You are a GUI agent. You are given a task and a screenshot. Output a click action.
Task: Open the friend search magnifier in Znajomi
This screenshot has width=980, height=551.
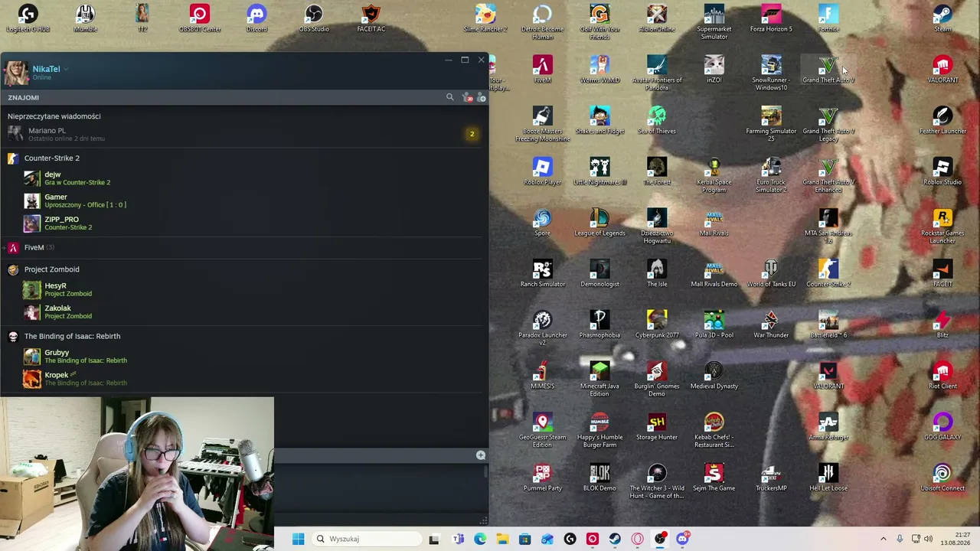(450, 97)
